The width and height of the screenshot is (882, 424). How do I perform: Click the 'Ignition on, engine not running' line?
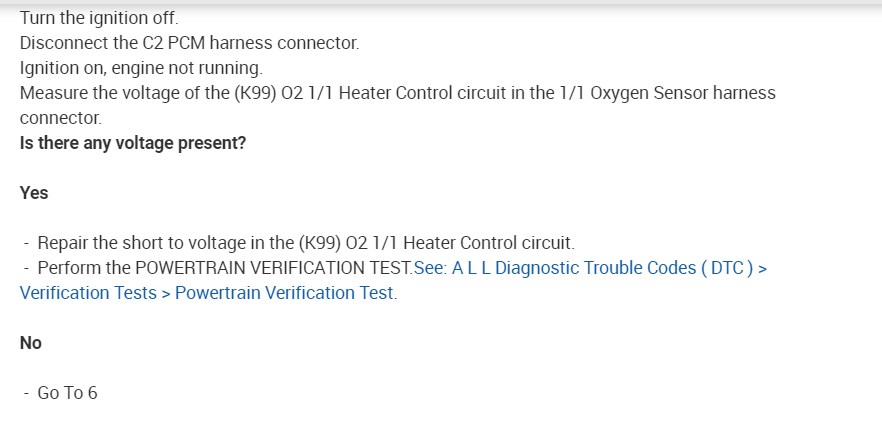(141, 69)
